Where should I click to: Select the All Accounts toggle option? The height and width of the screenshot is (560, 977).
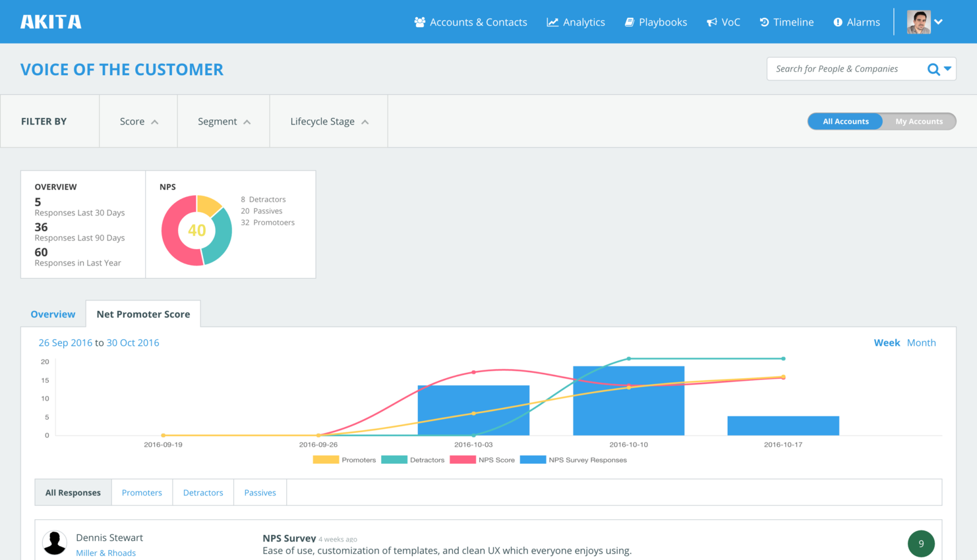pos(845,121)
